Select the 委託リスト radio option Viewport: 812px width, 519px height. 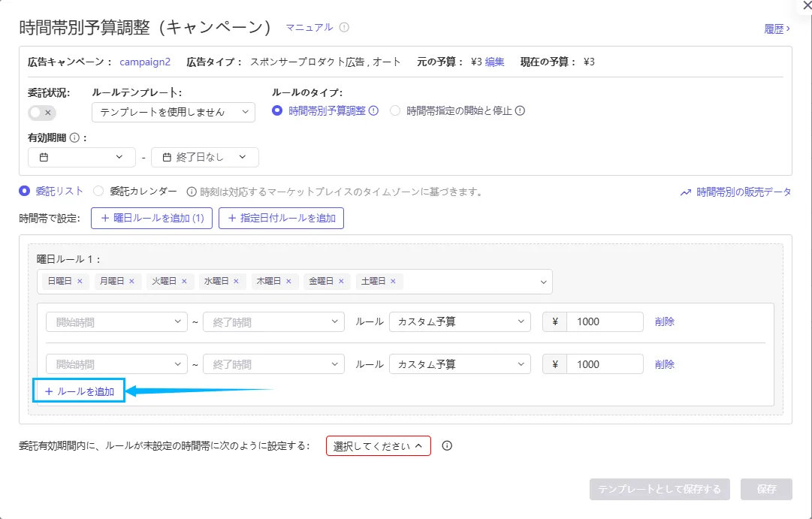click(x=24, y=191)
